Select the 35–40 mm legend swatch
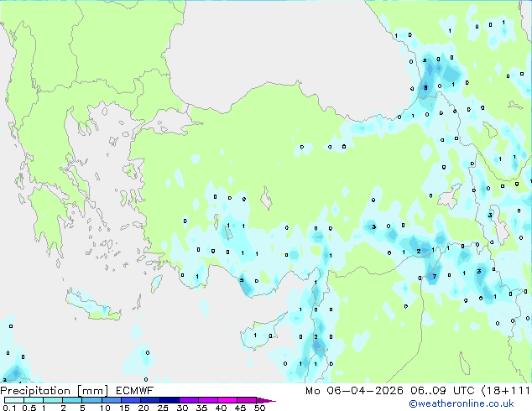 pyautogui.click(x=208, y=400)
